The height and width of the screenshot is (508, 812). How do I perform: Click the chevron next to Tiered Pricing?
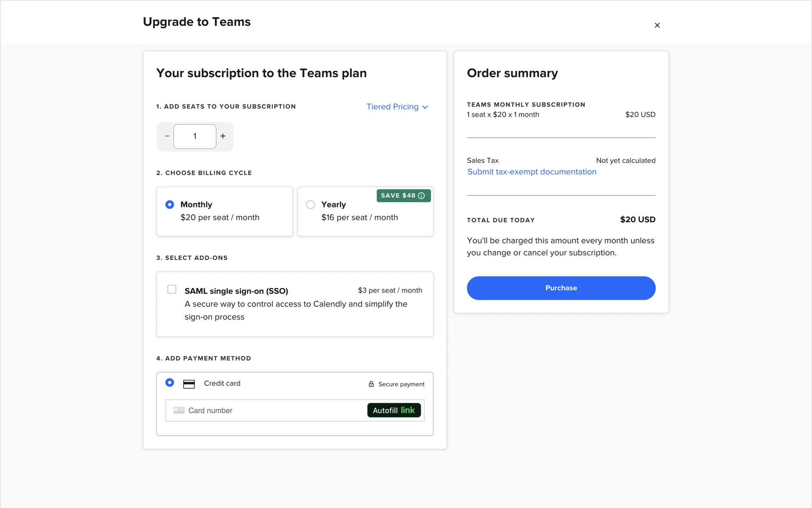425,107
